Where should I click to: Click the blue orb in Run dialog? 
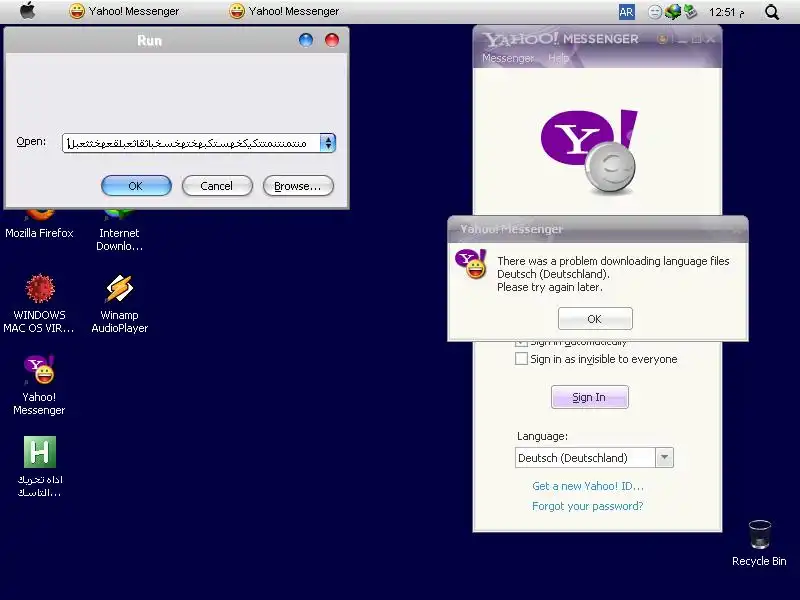click(x=306, y=40)
